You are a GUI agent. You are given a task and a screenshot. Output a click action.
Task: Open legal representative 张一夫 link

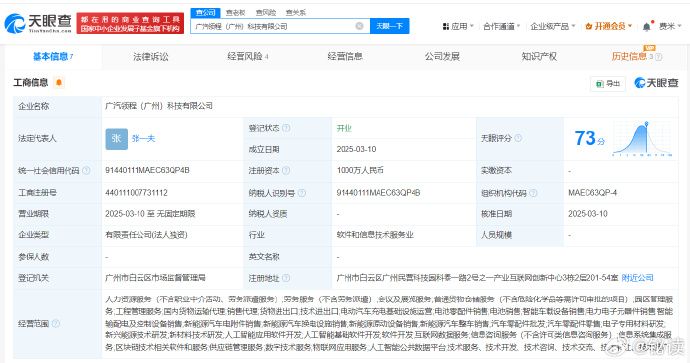143,139
